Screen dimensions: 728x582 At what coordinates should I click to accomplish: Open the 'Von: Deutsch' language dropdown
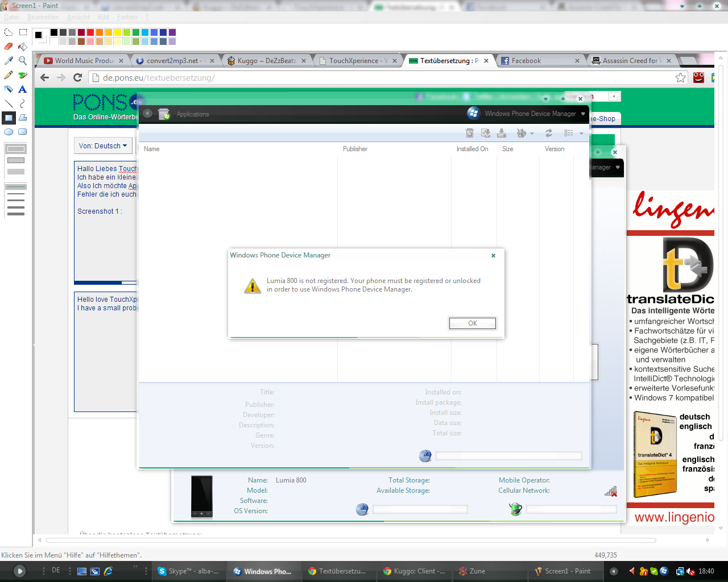[x=103, y=146]
